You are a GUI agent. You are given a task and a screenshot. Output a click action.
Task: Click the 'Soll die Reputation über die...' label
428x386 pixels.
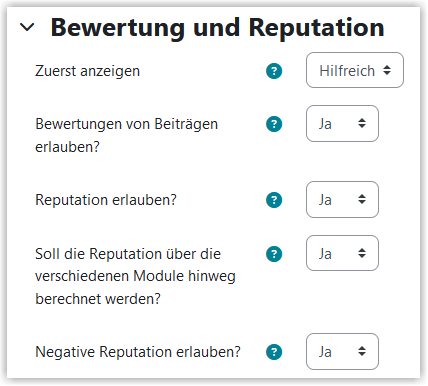[135, 276]
